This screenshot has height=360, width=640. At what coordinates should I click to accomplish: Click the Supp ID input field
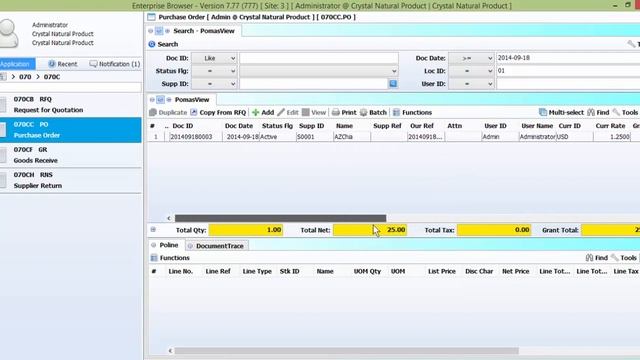pyautogui.click(x=313, y=84)
